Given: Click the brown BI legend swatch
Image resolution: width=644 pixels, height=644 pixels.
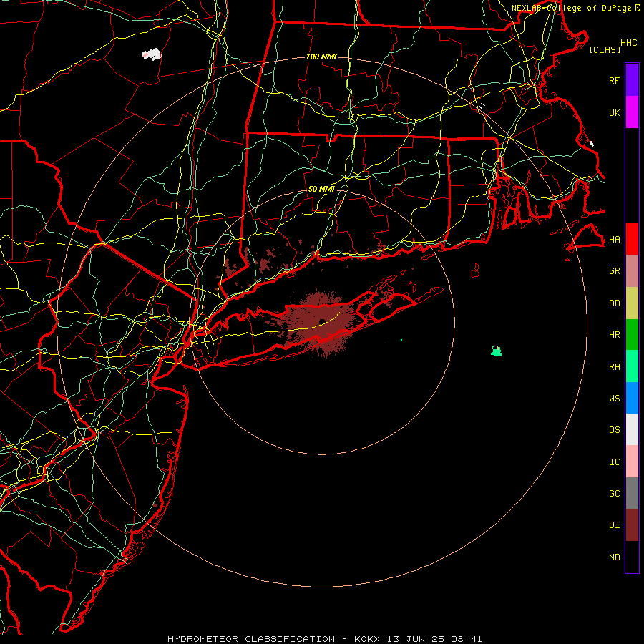Looking at the screenshot, I should 632,525.
